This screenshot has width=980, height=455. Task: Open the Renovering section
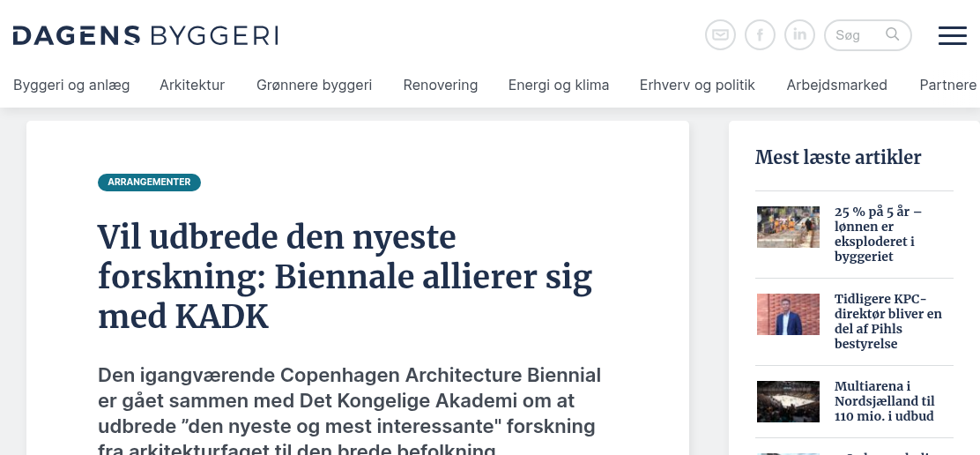(x=440, y=85)
